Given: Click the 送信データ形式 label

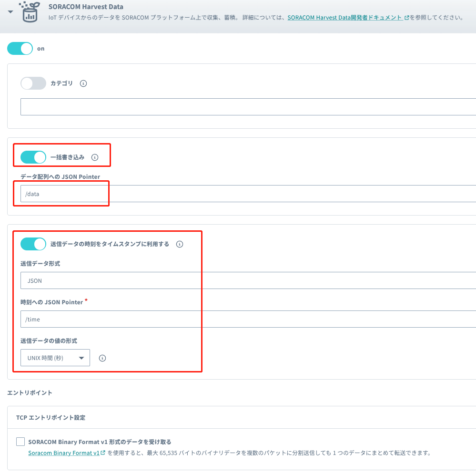Looking at the screenshot, I should [40, 263].
